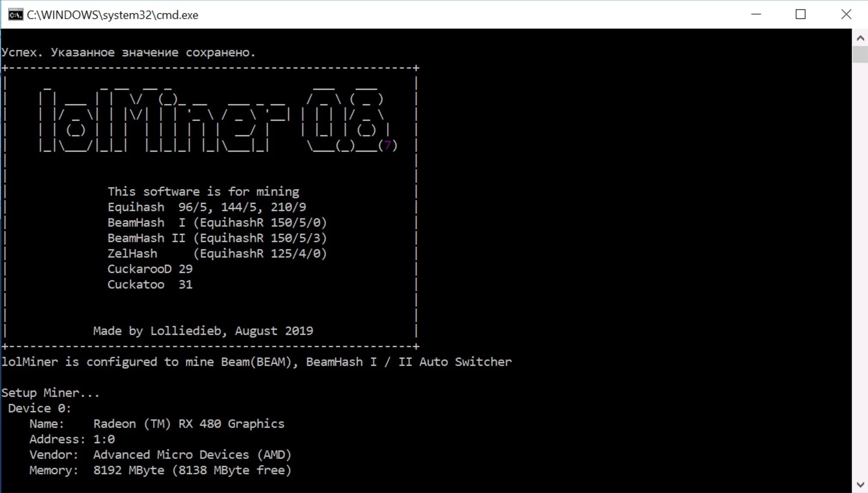Click the Setup Miner... line
The width and height of the screenshot is (868, 493).
(50, 393)
